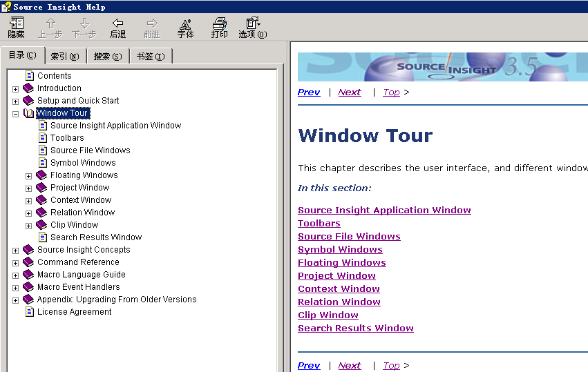The image size is (588, 372).
Task: Expand the Macro Language Guide node
Action: [15, 275]
